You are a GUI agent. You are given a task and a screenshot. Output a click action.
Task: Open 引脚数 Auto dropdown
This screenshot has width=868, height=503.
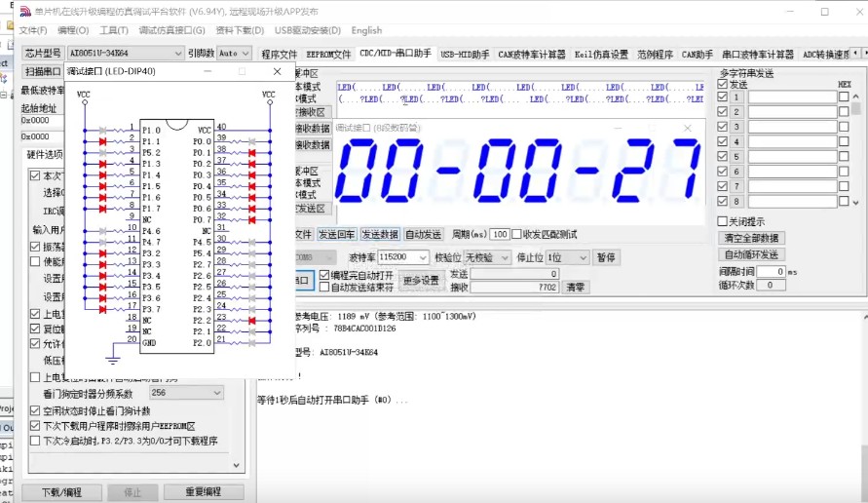pos(234,54)
